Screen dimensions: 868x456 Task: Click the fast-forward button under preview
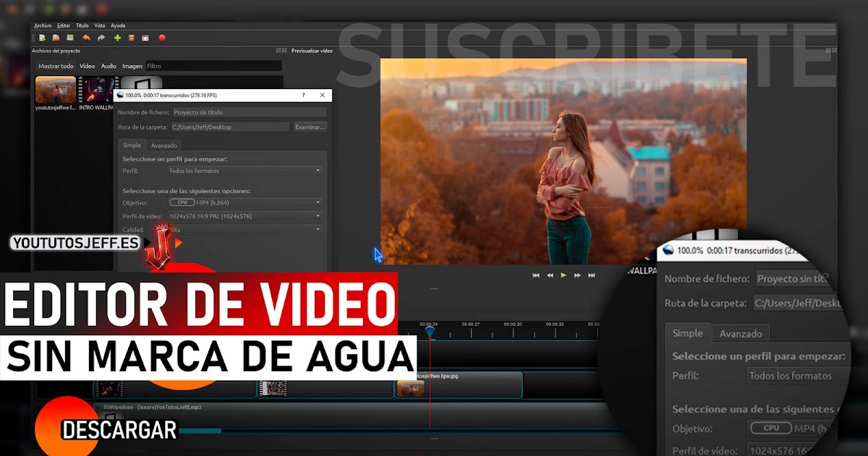577,275
